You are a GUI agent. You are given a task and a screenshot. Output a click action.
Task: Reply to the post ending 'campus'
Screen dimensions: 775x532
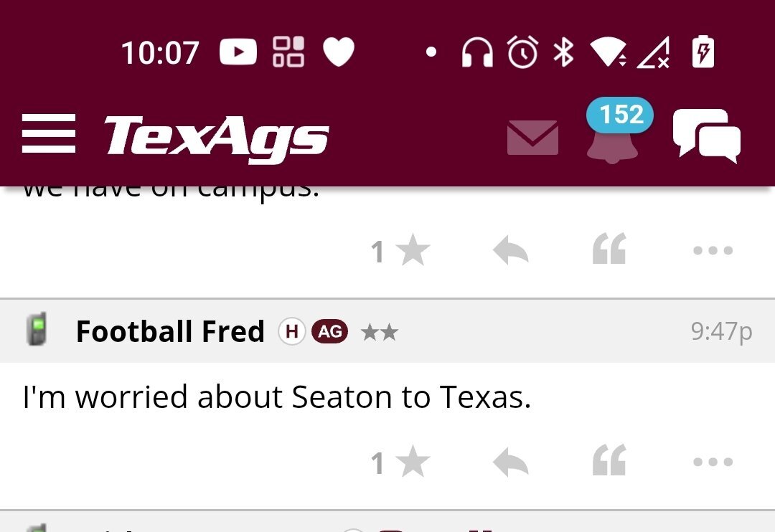(511, 252)
